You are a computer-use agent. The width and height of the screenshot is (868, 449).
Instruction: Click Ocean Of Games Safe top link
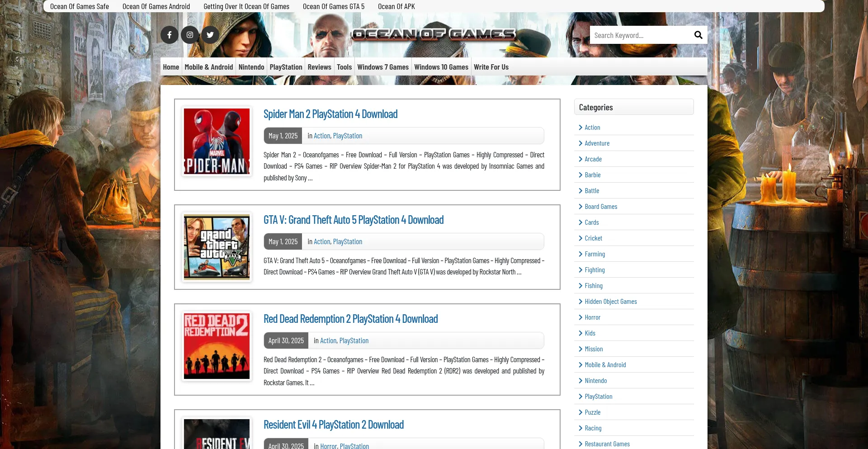tap(80, 6)
